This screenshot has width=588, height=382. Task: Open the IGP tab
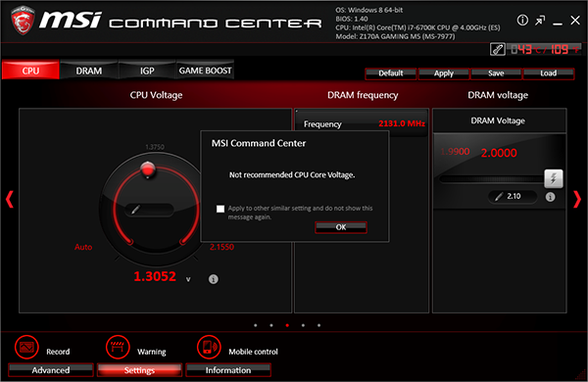pyautogui.click(x=147, y=71)
